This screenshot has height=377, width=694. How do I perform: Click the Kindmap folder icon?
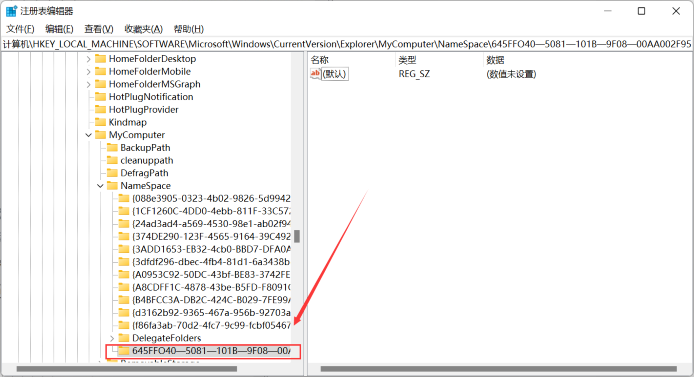(x=101, y=122)
